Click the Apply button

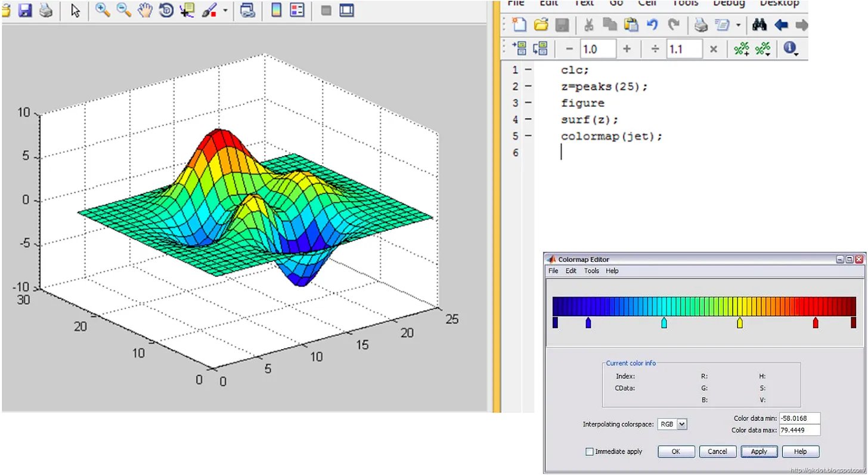(759, 452)
